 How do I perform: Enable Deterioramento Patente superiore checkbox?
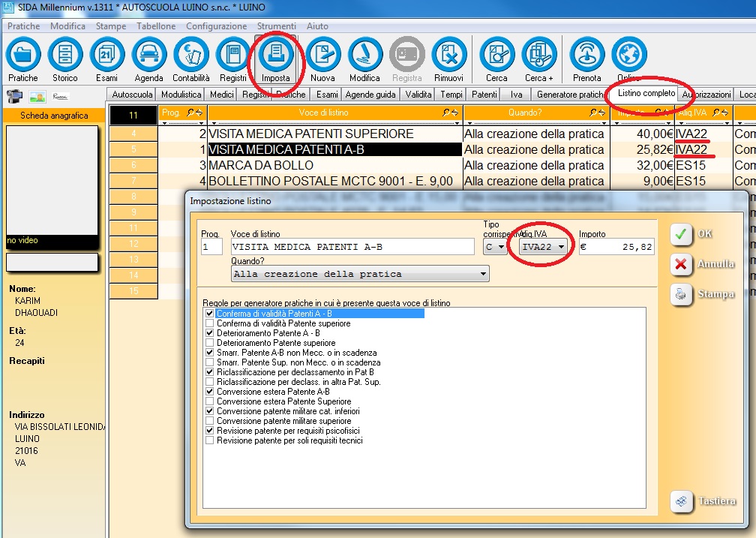(x=209, y=343)
